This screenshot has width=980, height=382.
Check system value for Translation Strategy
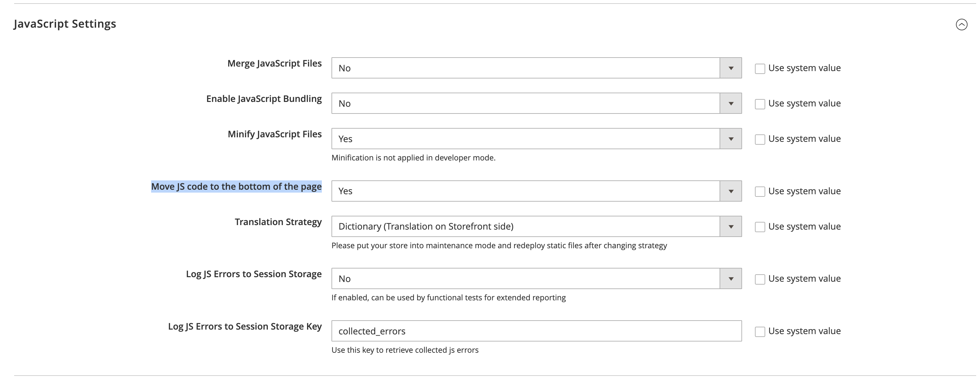[760, 227]
